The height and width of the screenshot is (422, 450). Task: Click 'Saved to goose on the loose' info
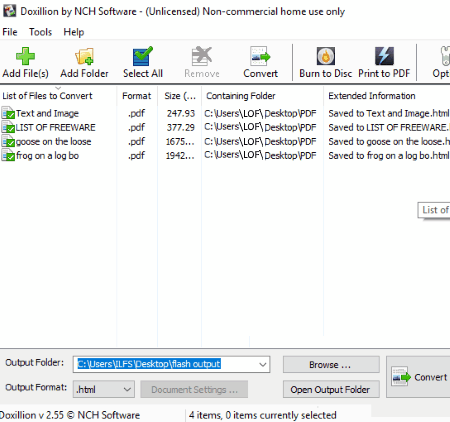[389, 142]
